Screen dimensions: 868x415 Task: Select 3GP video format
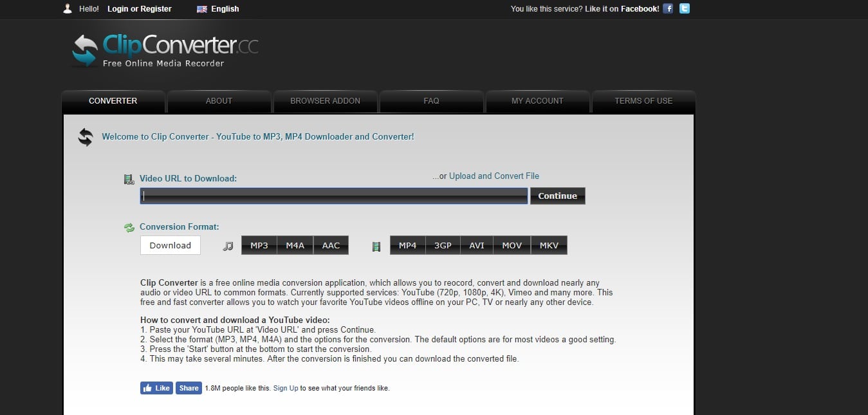pos(443,245)
